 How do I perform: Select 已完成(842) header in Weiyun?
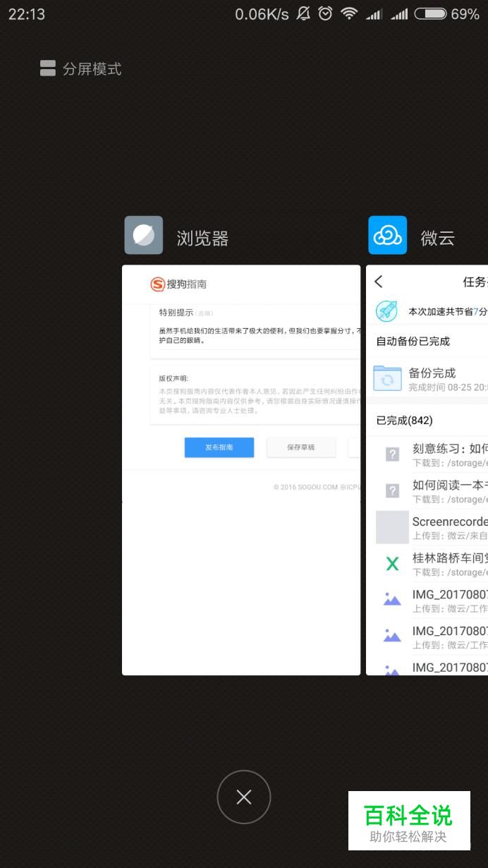point(405,420)
